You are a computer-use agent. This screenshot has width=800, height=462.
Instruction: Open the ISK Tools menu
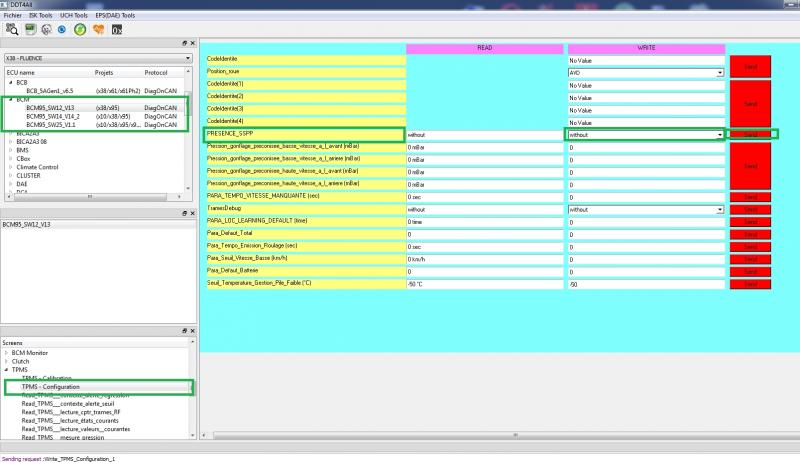[40, 15]
